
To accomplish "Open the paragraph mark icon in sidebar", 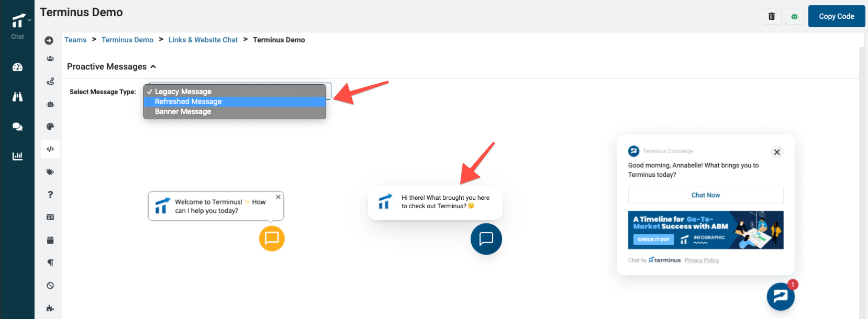I will tap(50, 263).
